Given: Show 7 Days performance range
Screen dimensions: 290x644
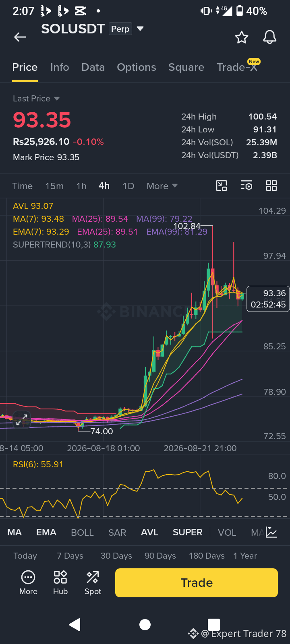Looking at the screenshot, I should click(x=70, y=556).
